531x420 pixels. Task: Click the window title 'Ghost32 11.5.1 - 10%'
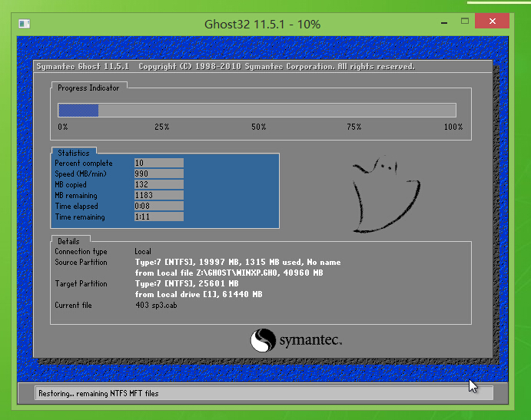point(263,24)
